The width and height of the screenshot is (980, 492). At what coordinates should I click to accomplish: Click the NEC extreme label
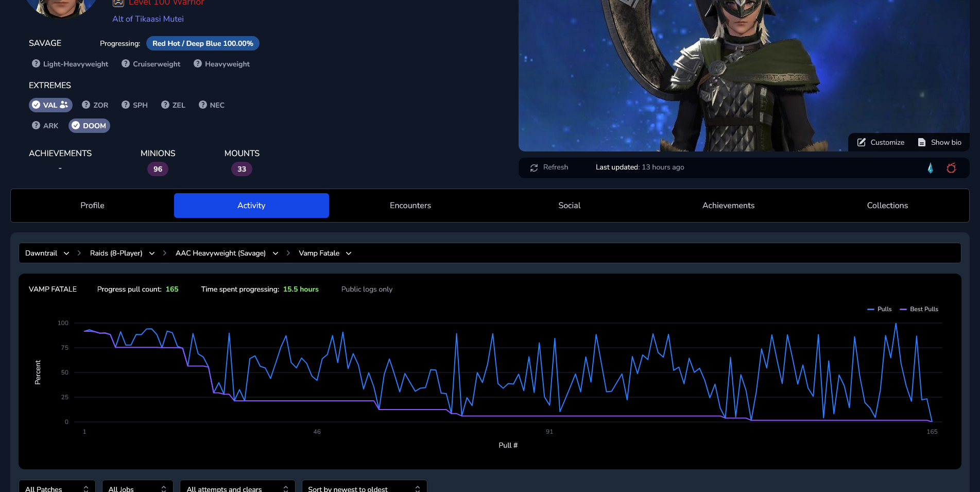(x=217, y=105)
